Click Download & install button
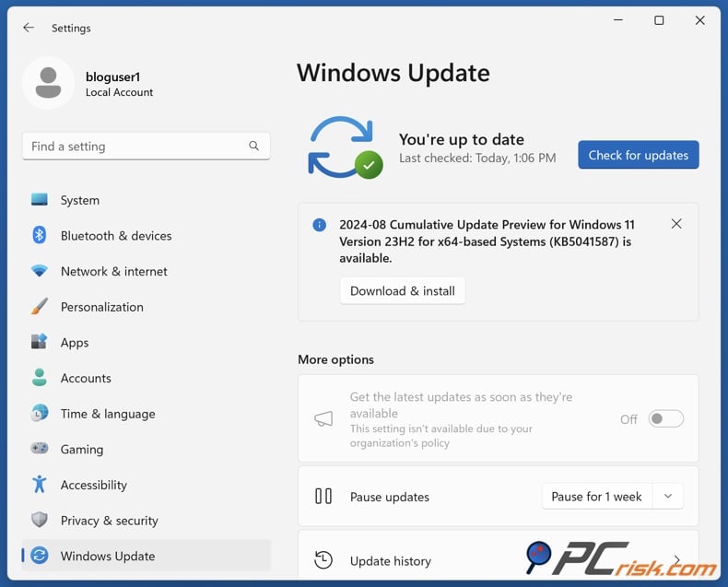The height and width of the screenshot is (587, 728). click(403, 290)
